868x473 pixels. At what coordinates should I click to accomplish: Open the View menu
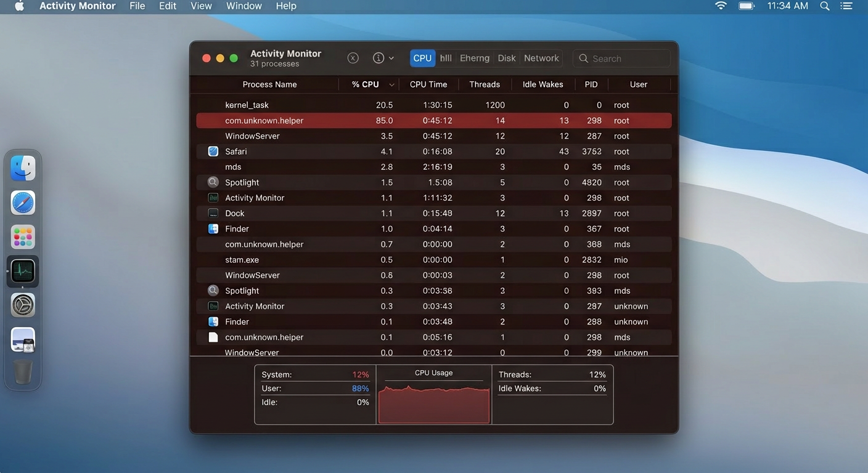(201, 6)
